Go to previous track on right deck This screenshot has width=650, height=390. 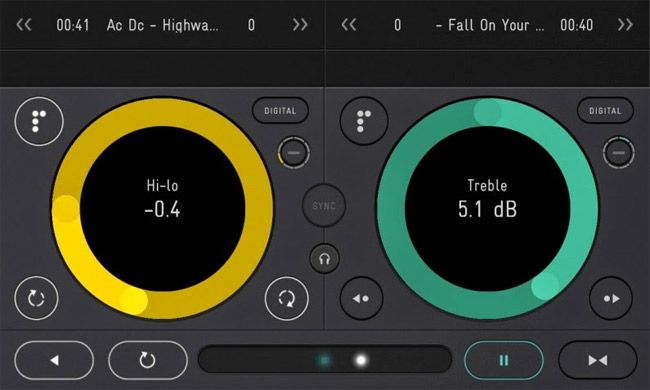point(349,25)
